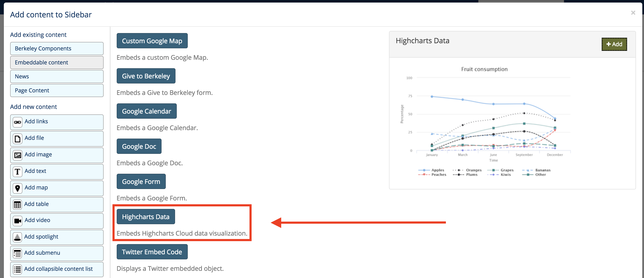The height and width of the screenshot is (278, 644).
Task: Toggle the Apples series in chart legend
Action: pyautogui.click(x=432, y=170)
